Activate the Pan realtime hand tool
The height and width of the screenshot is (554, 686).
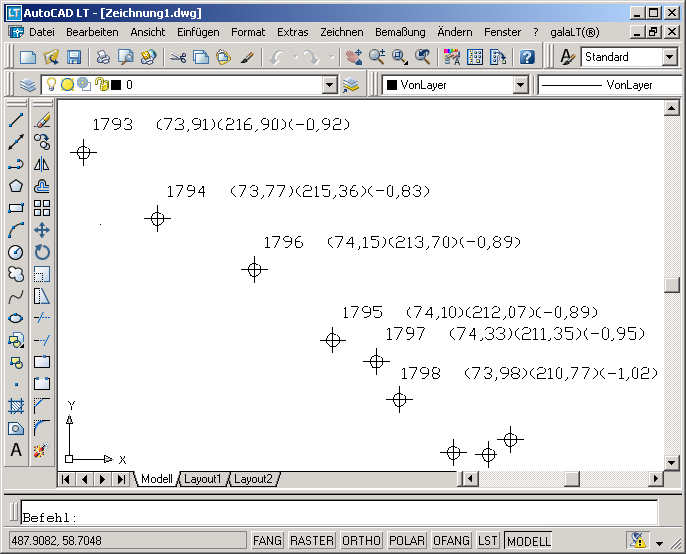click(x=354, y=57)
